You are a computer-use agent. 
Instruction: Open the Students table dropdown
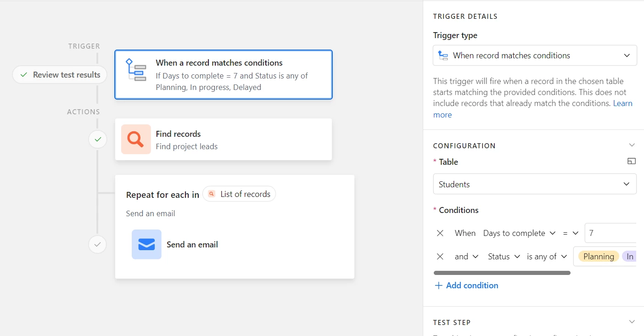coord(535,184)
